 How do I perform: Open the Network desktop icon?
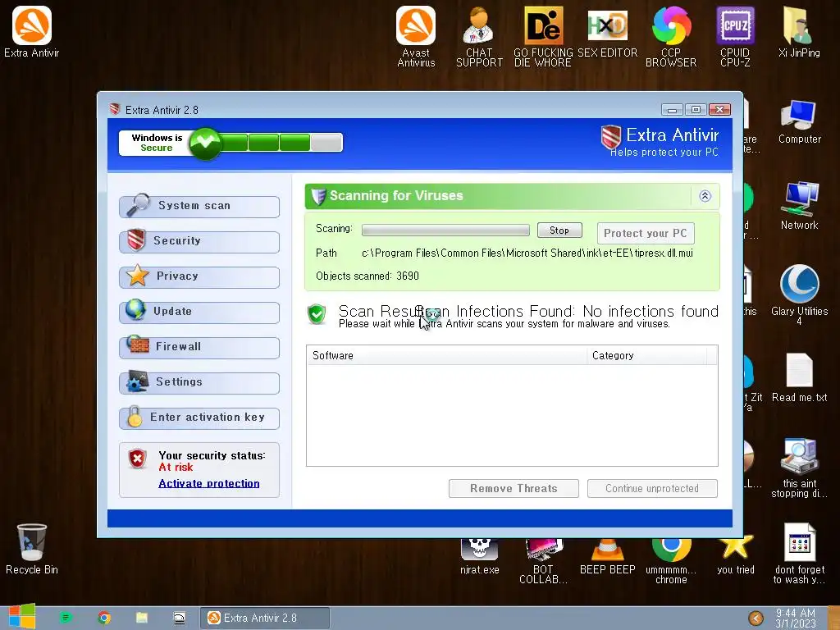coord(799,206)
